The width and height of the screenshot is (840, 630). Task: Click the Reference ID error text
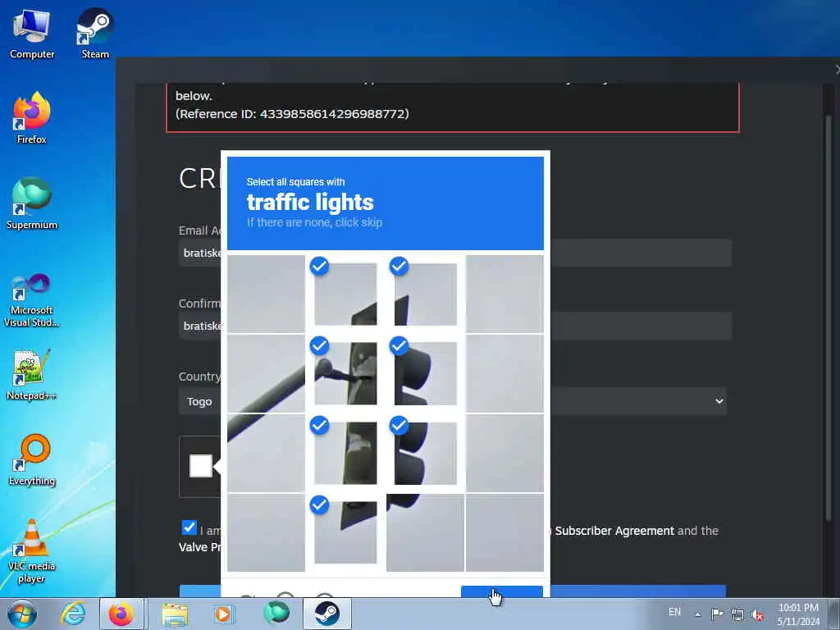[x=292, y=113]
